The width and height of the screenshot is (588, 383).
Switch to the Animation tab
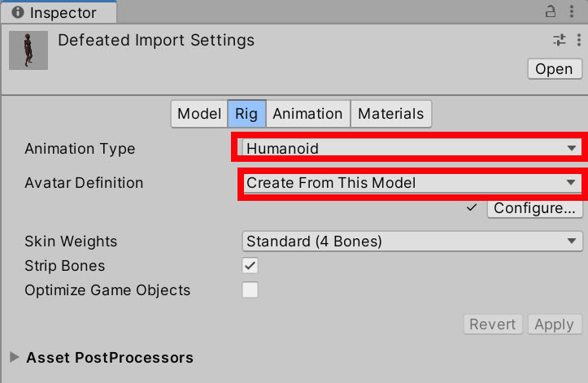308,114
